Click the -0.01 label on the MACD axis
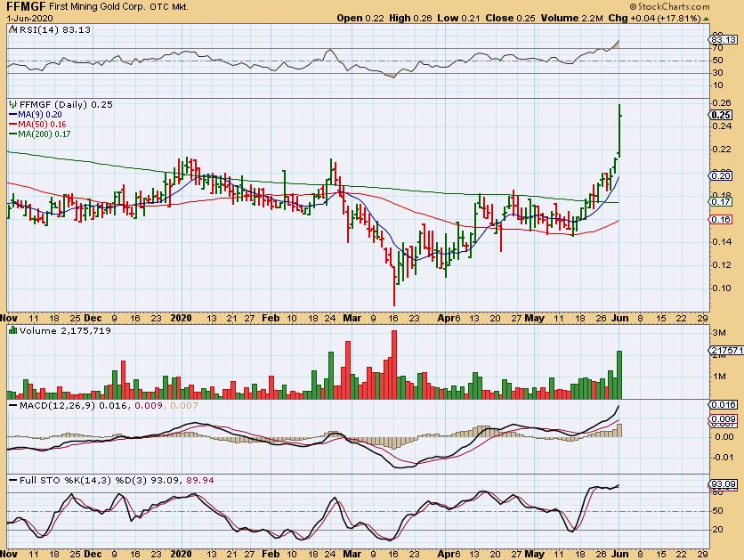 pyautogui.click(x=724, y=457)
